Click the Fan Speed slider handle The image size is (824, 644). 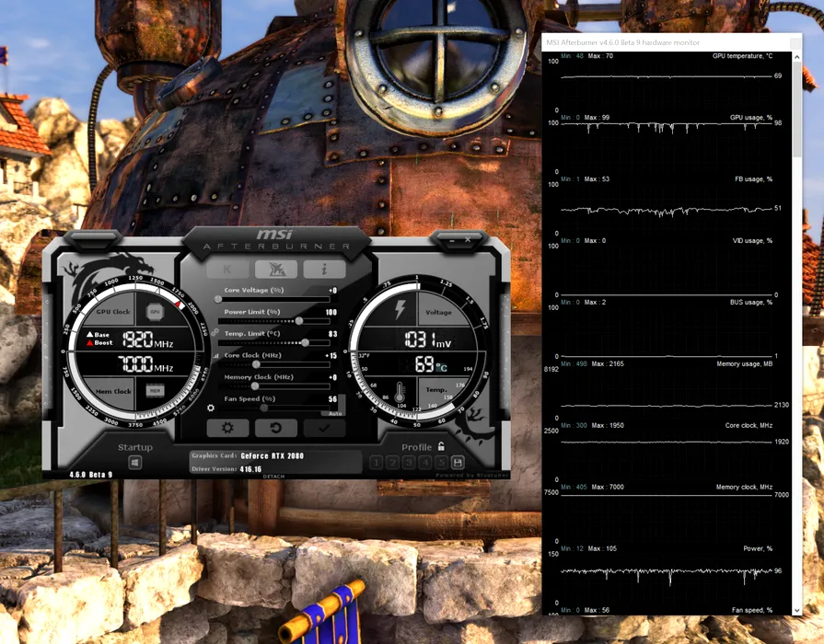click(264, 408)
